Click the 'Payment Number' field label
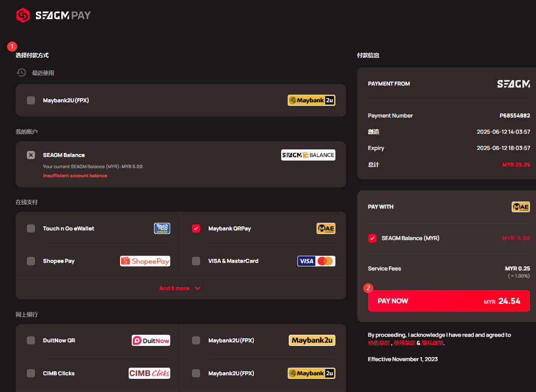 391,115
